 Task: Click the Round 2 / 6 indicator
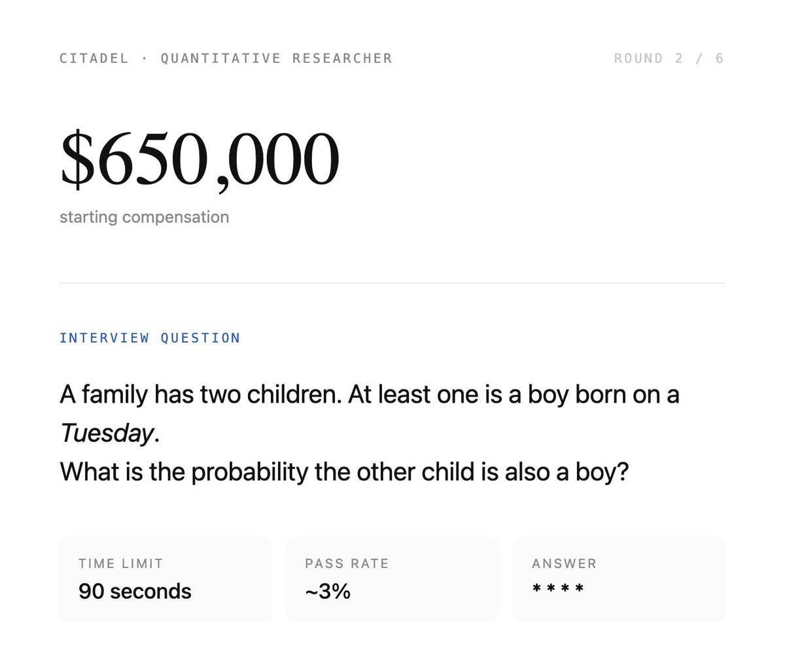[669, 58]
